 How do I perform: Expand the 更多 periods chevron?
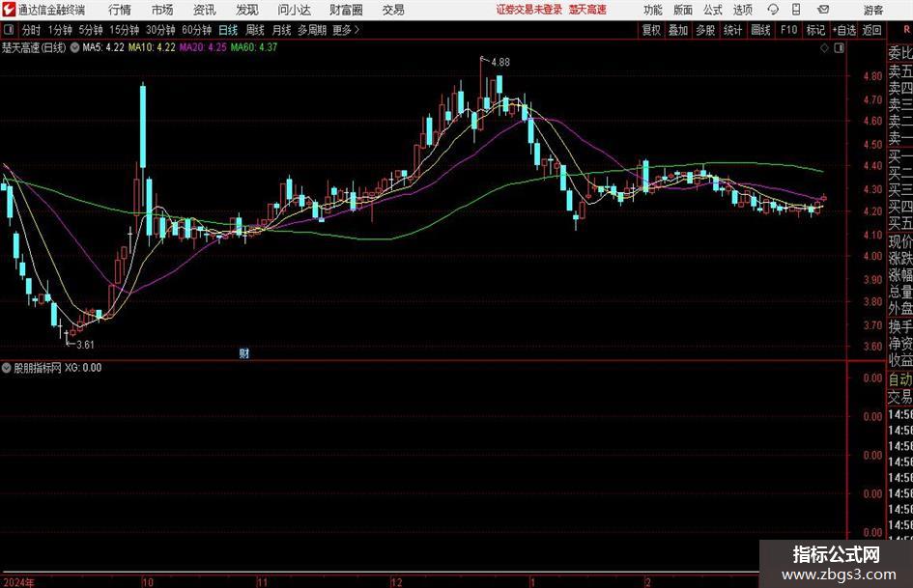click(x=357, y=30)
